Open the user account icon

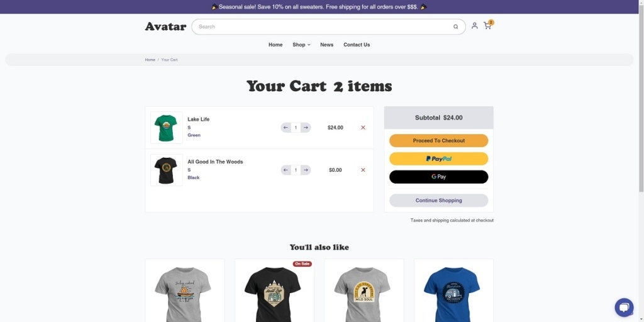(475, 26)
